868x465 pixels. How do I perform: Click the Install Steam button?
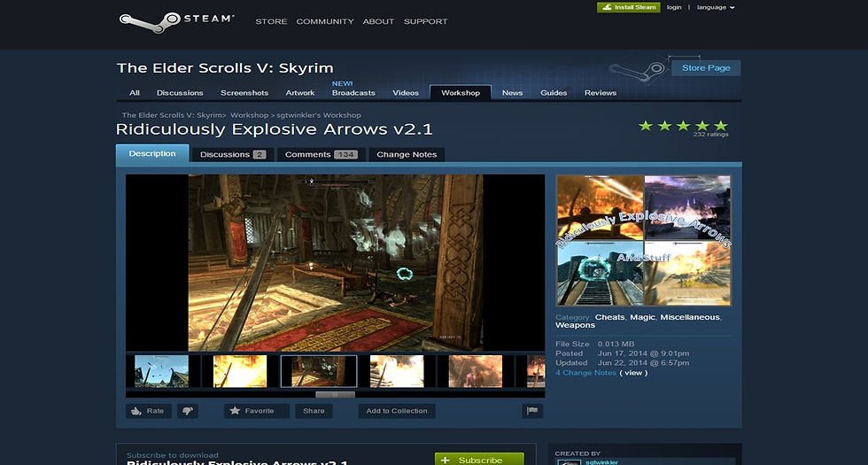[628, 7]
